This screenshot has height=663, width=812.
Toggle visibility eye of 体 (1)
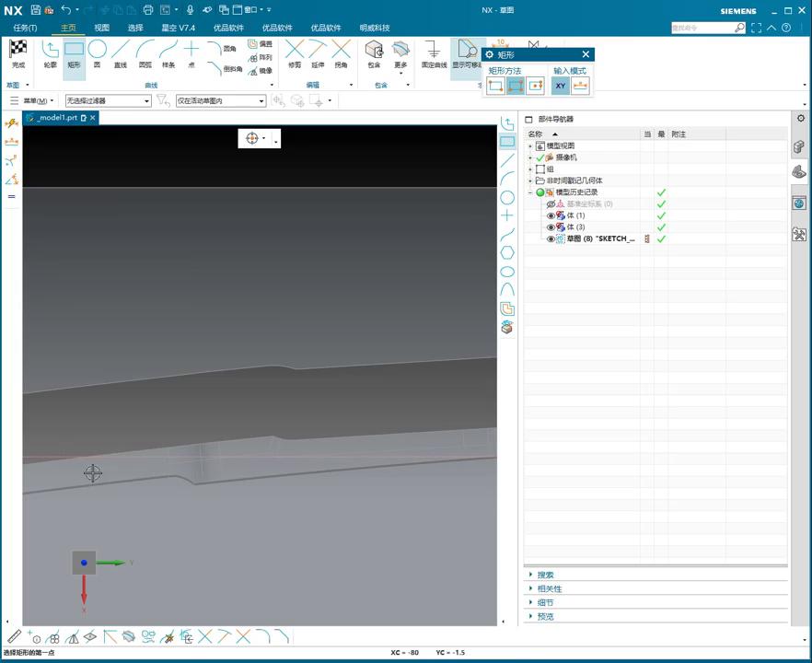tap(551, 215)
